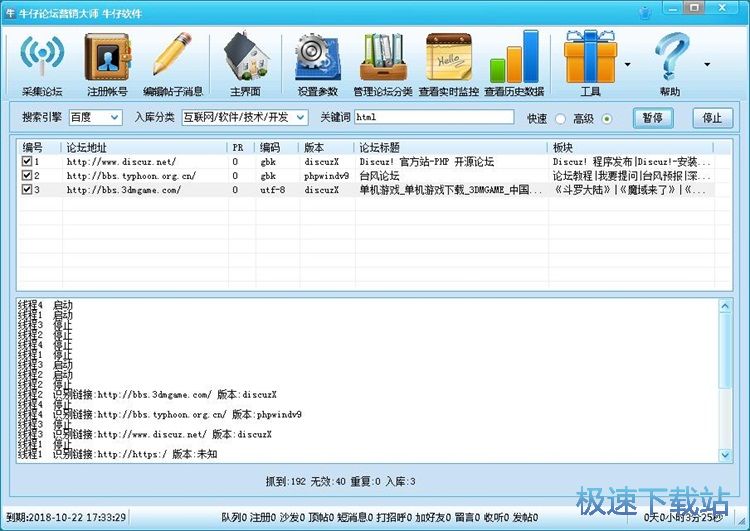Select the 快速 radio button
The width and height of the screenshot is (750, 531).
point(560,119)
